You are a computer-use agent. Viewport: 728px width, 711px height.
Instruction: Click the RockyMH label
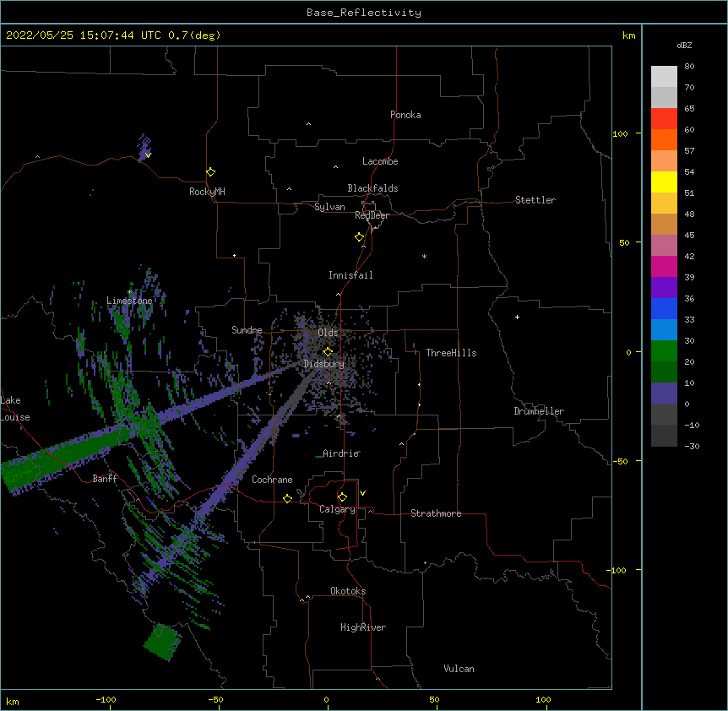click(207, 192)
